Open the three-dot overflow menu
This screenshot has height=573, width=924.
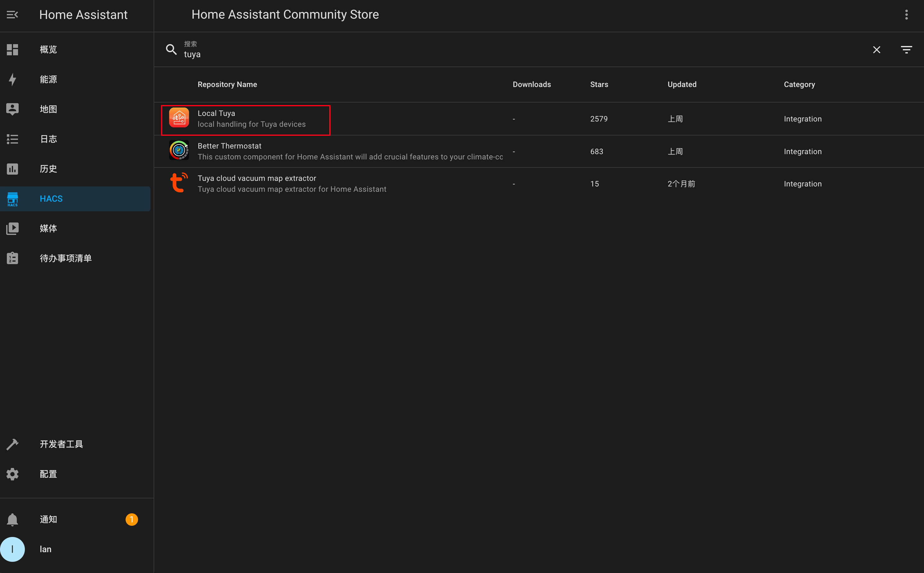point(907,15)
